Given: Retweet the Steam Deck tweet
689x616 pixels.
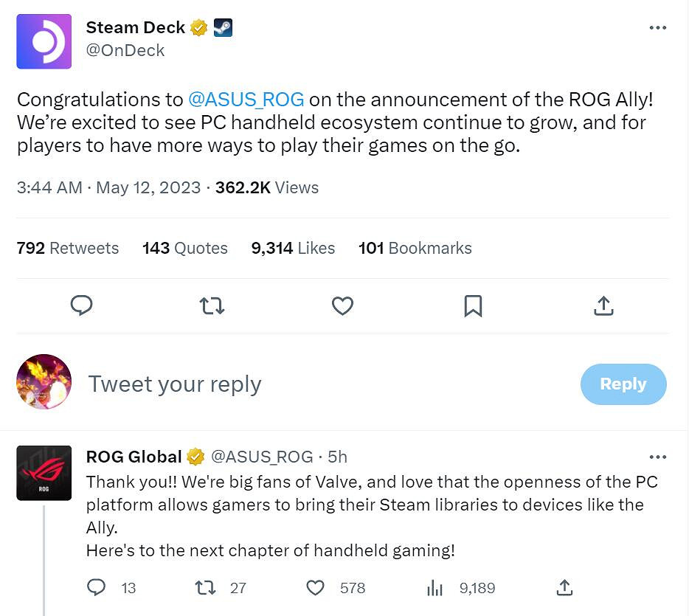Looking at the screenshot, I should click(212, 305).
